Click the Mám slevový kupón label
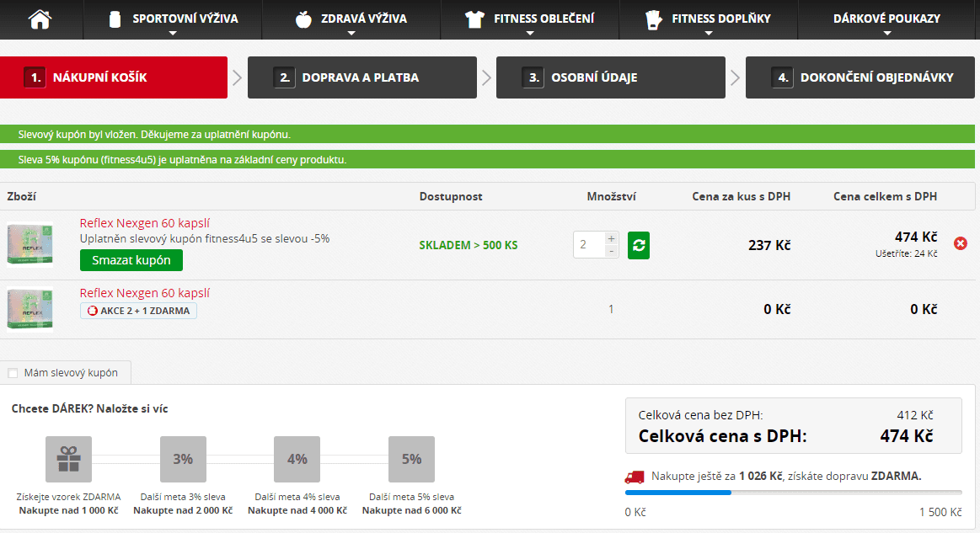This screenshot has height=533, width=980. 71,373
